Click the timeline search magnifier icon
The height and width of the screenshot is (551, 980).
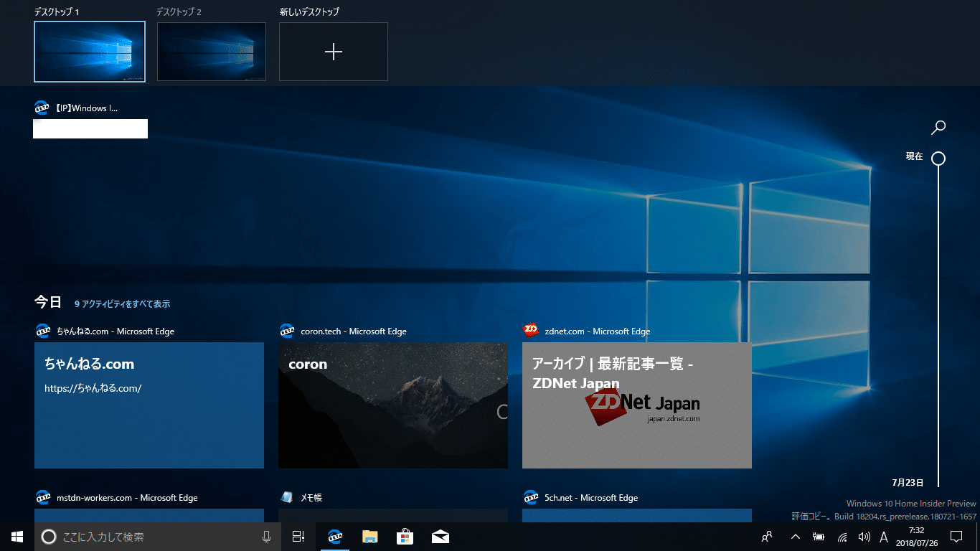click(x=938, y=128)
